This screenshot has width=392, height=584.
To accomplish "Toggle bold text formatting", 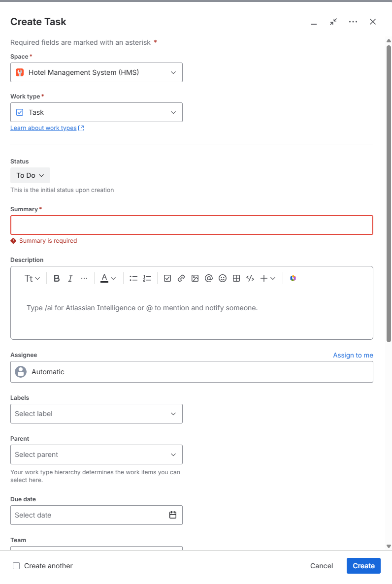I will (x=57, y=278).
